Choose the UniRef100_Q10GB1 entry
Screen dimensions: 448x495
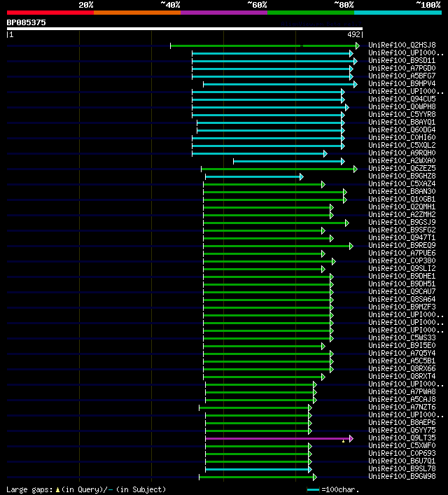(402, 200)
